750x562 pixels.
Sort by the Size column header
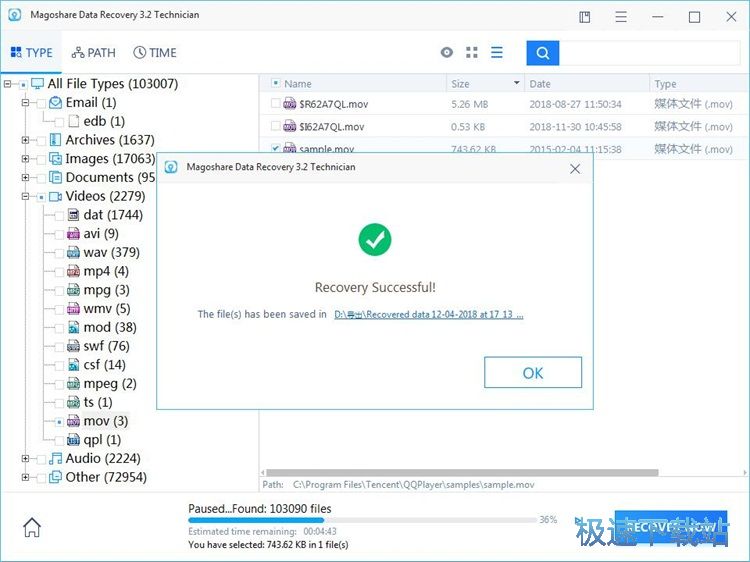485,83
